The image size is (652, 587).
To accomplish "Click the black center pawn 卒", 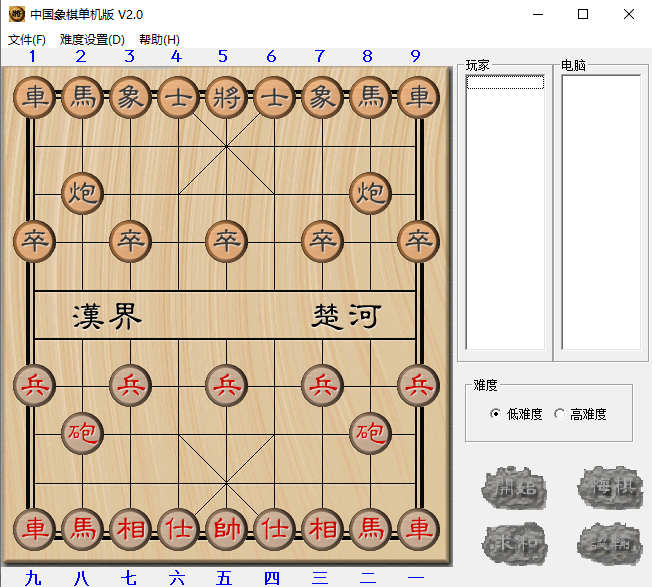I will 227,240.
